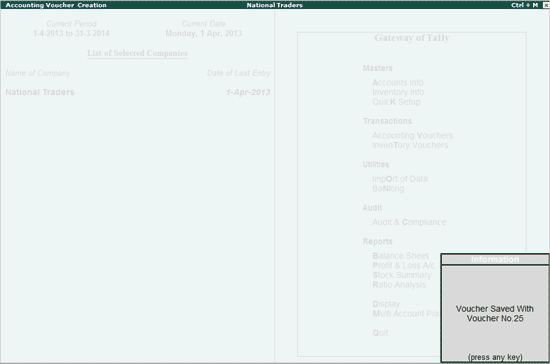Open Audit & Compliance option
Screen dimensions: 550x364
409,222
